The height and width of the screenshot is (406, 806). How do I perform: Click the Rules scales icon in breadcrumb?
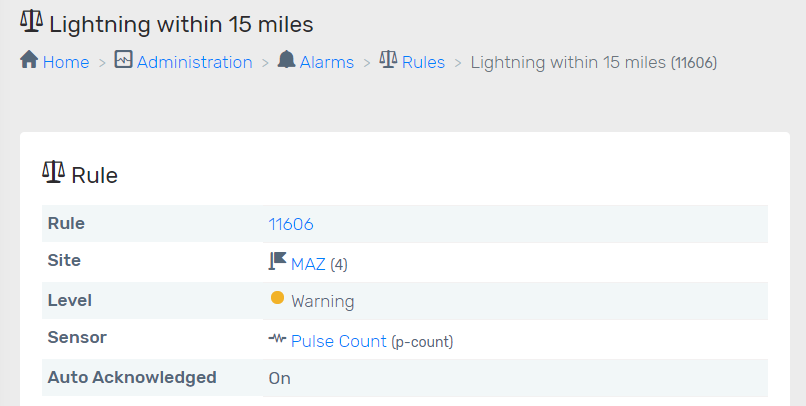388,60
